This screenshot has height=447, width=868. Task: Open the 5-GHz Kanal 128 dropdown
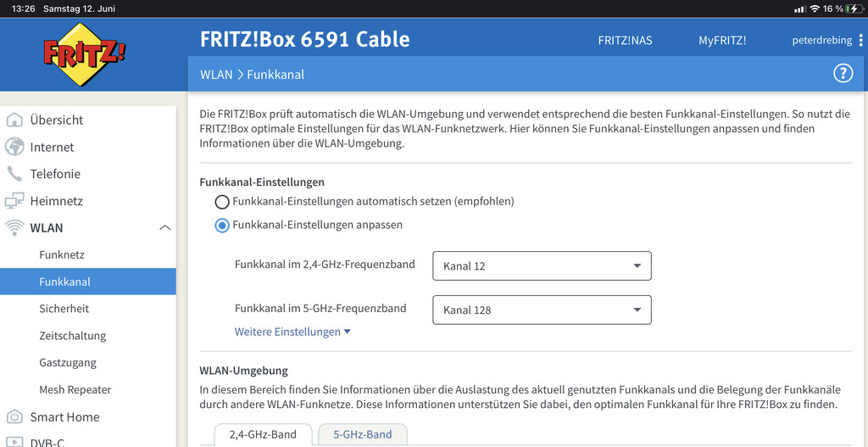pos(542,310)
